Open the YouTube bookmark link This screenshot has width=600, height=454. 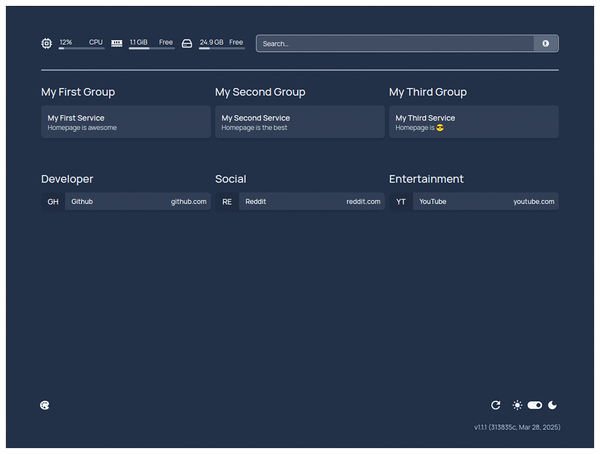click(x=486, y=201)
